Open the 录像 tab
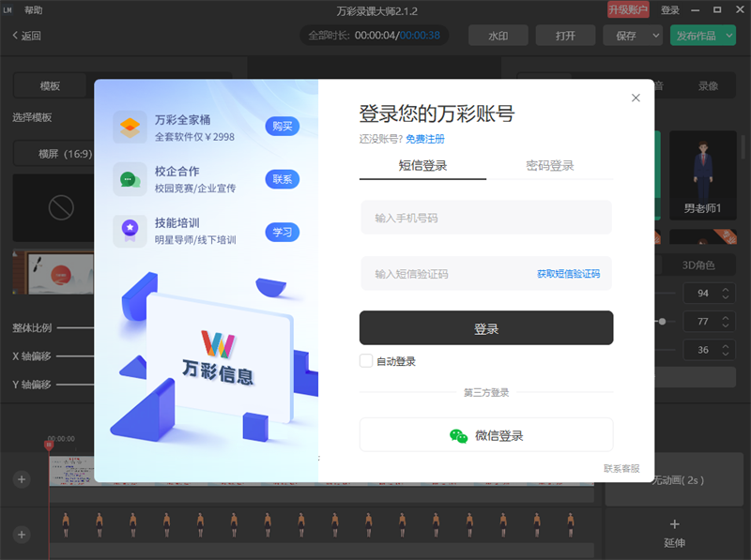 708,85
